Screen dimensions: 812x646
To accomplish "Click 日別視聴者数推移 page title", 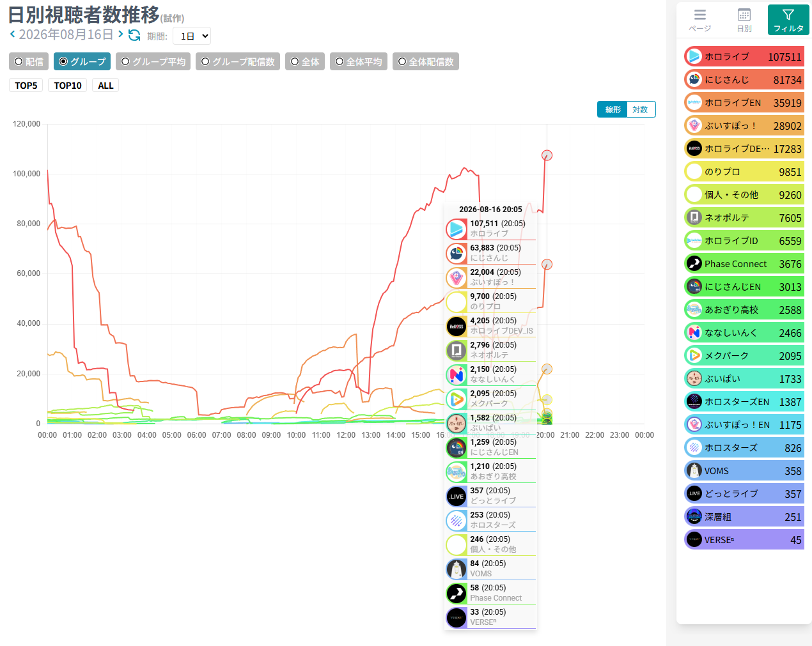I will [x=84, y=14].
